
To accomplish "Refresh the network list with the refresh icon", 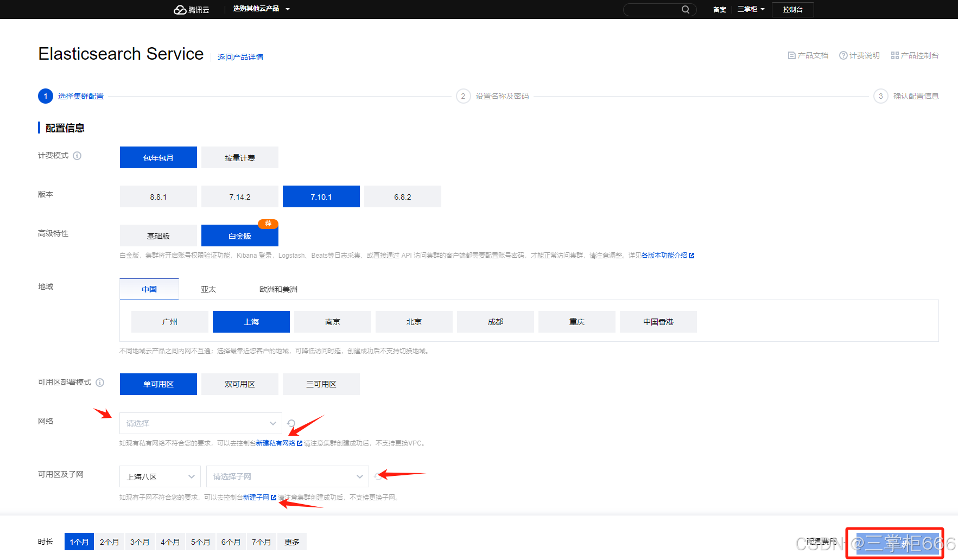I will tap(291, 423).
